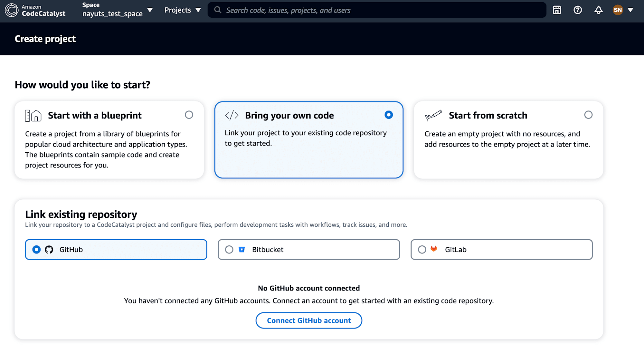Image resolution: width=644 pixels, height=352 pixels.
Task: Click the Amazon CodeCatalyst logo
Action: click(35, 10)
